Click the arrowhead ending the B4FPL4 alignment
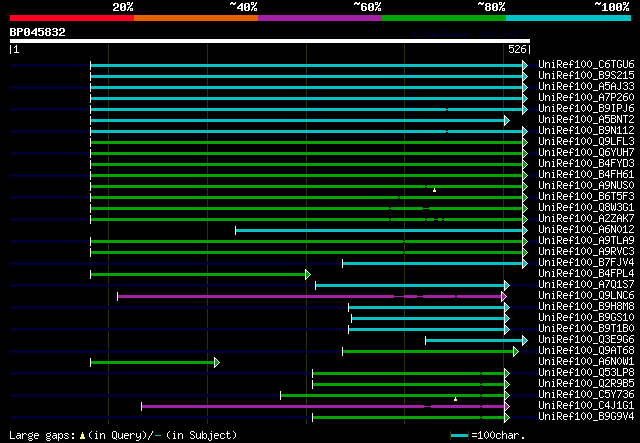Screen dimensions: 640x443 (308, 274)
